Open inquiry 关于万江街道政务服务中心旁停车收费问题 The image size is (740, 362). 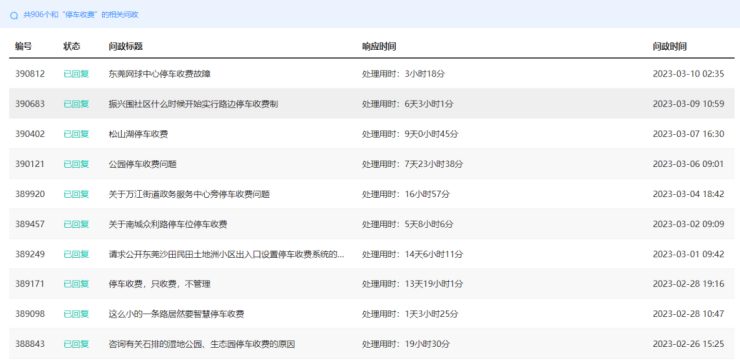coord(189,194)
